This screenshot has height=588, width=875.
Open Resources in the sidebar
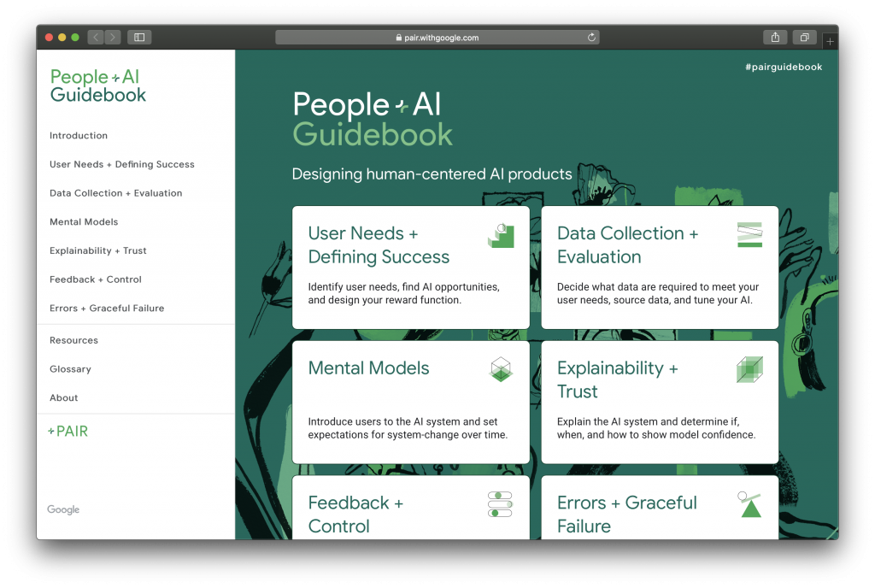tap(73, 340)
